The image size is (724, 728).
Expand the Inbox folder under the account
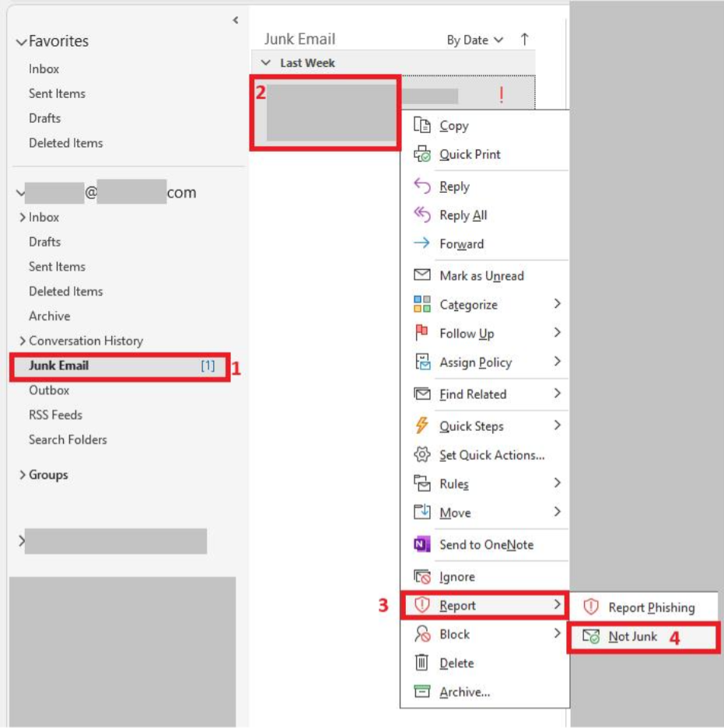(23, 217)
